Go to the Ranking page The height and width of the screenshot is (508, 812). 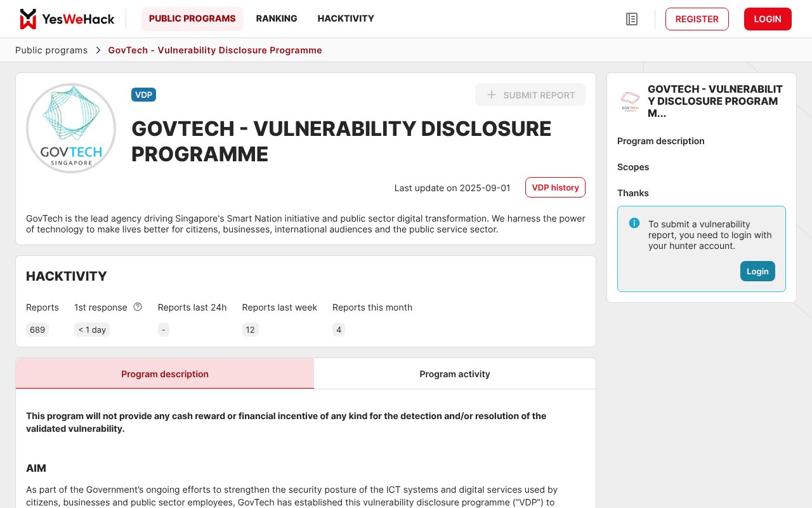pos(277,19)
